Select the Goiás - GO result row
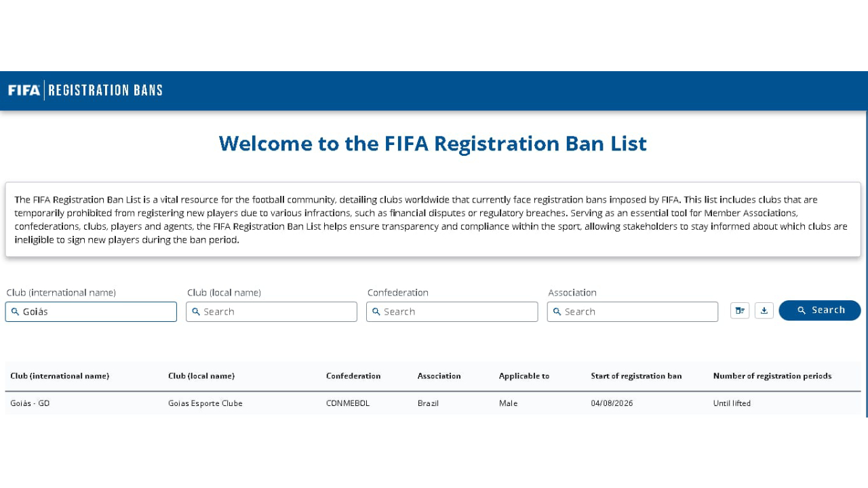The height and width of the screenshot is (488, 868). 433,403
